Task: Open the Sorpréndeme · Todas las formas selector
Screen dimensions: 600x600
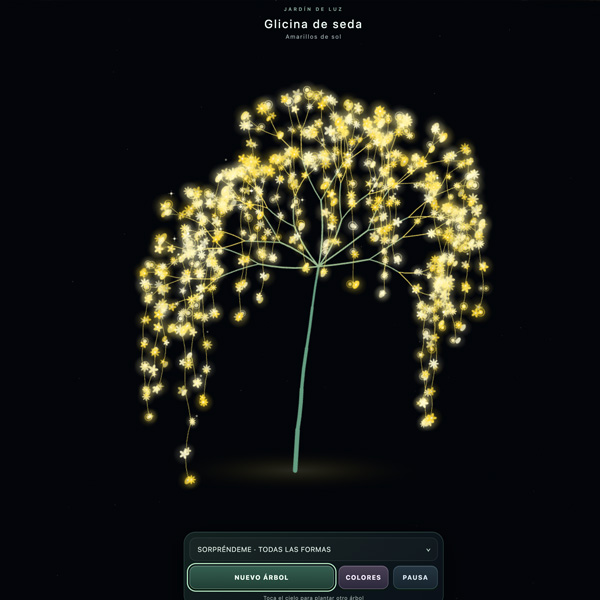Action: coord(313,549)
